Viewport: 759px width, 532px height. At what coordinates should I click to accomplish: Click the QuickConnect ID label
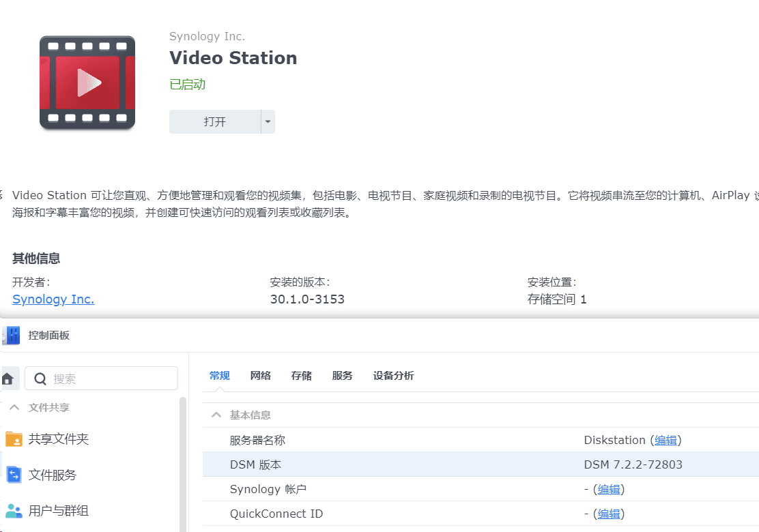(x=276, y=514)
